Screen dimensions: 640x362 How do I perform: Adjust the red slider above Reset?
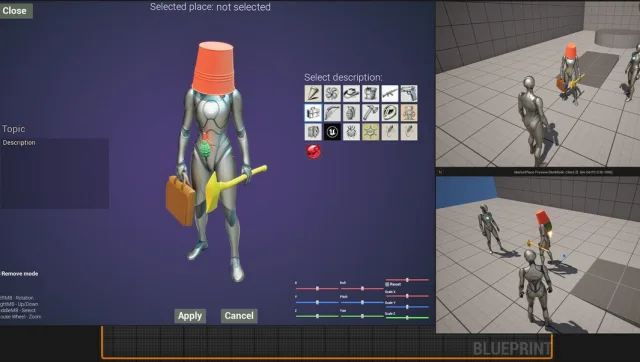coord(407,280)
